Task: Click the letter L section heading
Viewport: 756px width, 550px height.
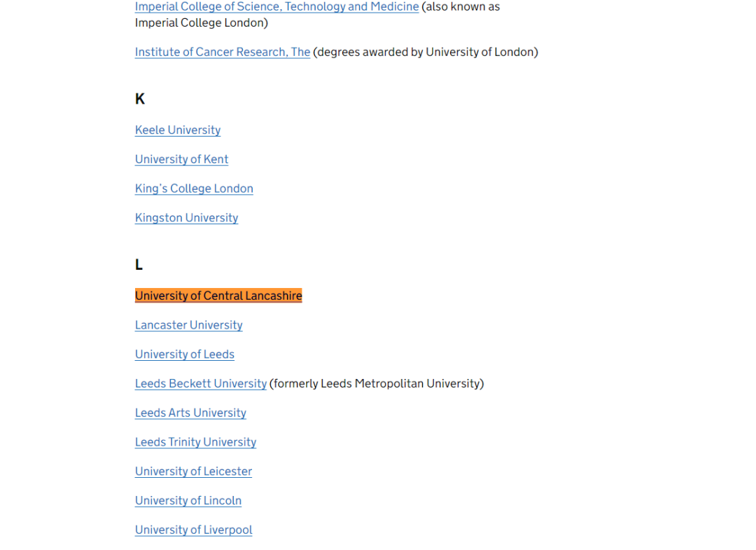Action: coord(139,265)
